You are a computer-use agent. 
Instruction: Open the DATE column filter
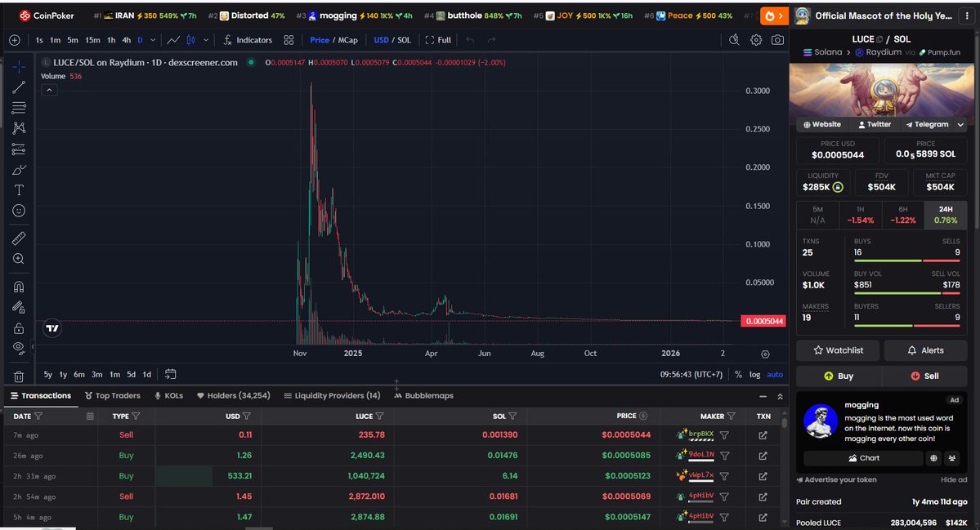38,416
